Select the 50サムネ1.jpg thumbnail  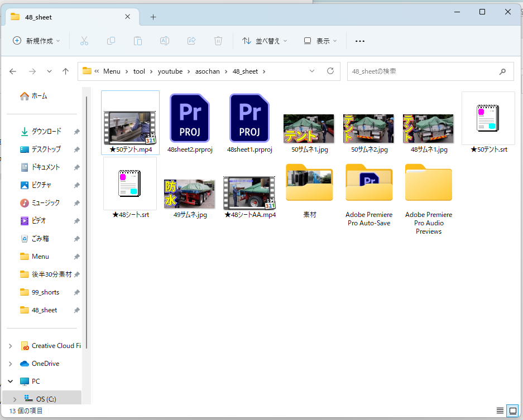[x=309, y=128]
